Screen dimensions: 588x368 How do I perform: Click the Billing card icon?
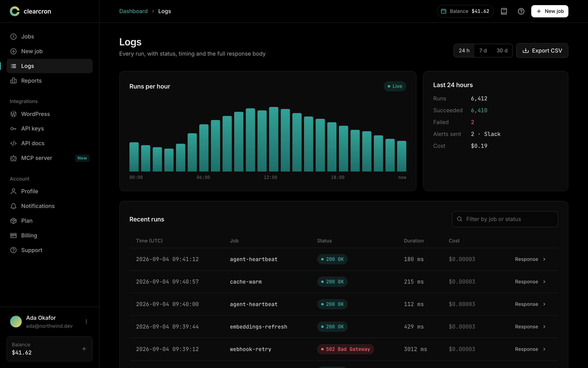click(13, 235)
